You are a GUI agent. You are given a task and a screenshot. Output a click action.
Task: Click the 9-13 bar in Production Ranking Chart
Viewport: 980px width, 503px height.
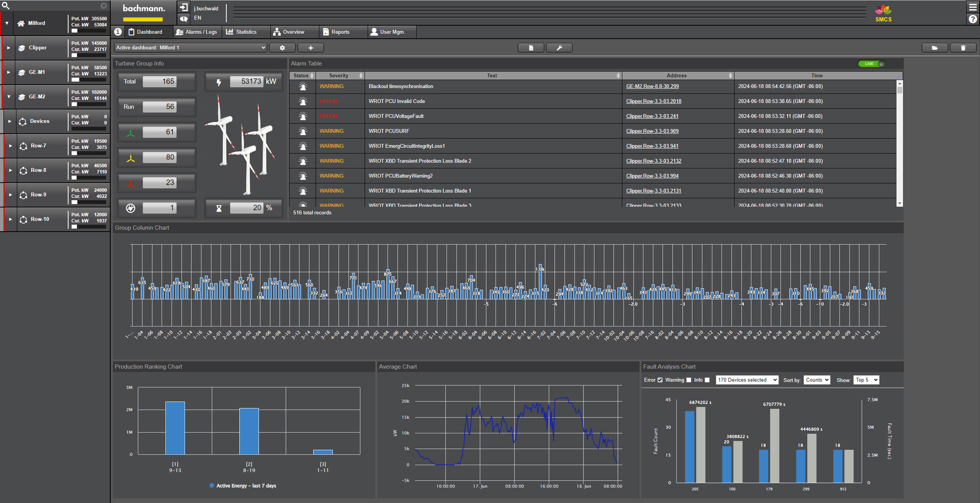(175, 428)
